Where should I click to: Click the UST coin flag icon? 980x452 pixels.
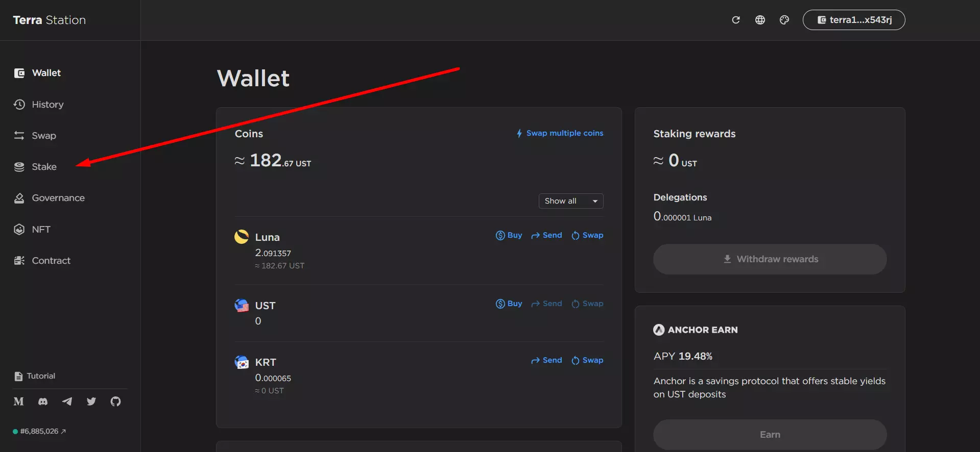pos(242,305)
